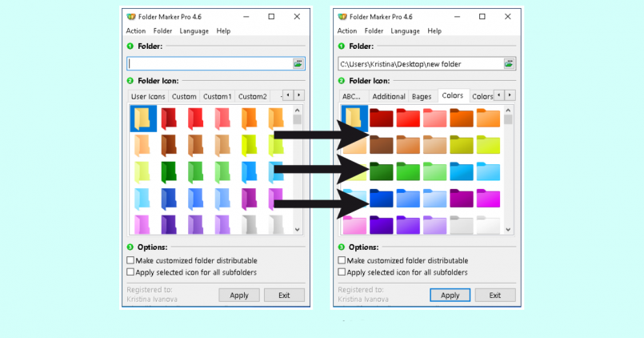Open Help menu in right window
644x338 pixels.
[434, 31]
